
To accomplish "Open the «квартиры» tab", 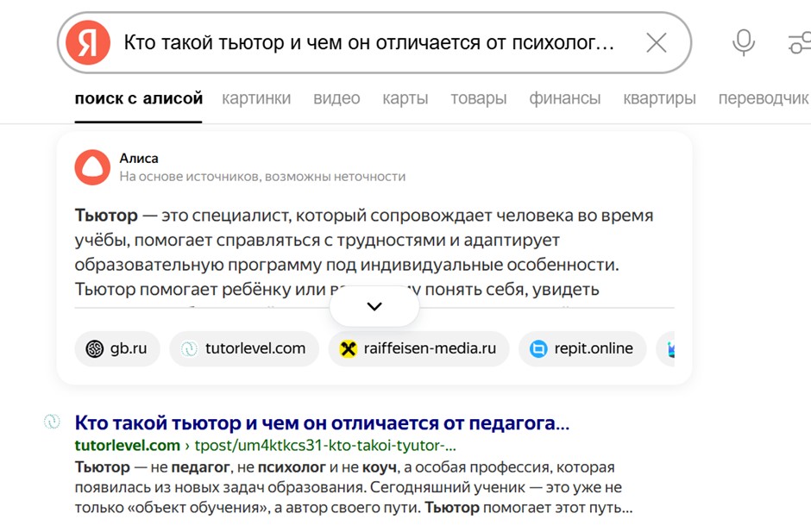I will pyautogui.click(x=659, y=97).
